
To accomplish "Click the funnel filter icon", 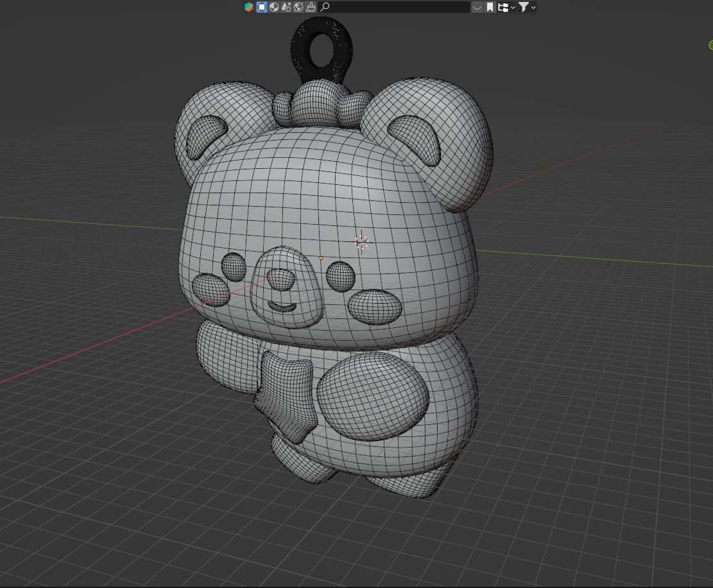I will click(x=524, y=7).
